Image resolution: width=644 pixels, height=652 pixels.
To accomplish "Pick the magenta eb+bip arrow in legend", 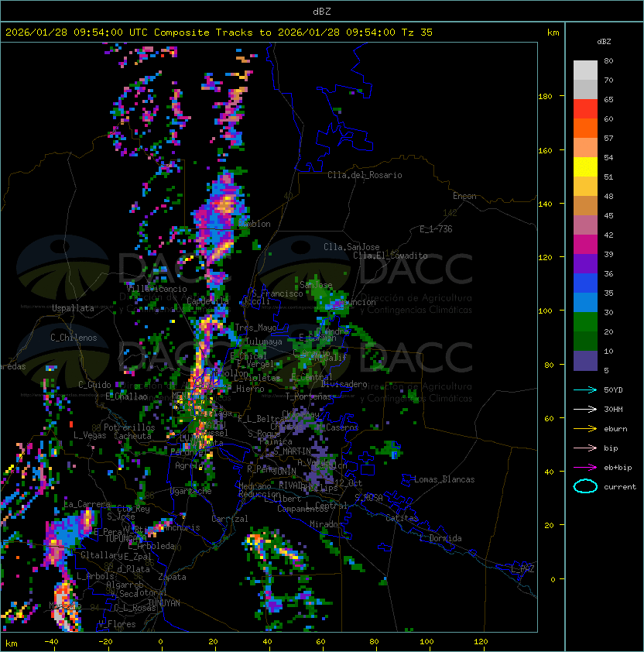I will (x=585, y=468).
